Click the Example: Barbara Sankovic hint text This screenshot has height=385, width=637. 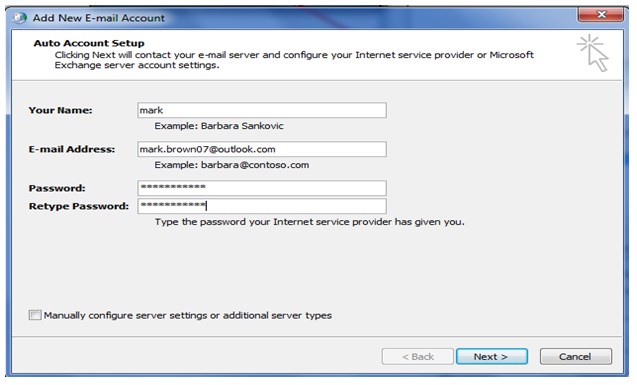[219, 126]
